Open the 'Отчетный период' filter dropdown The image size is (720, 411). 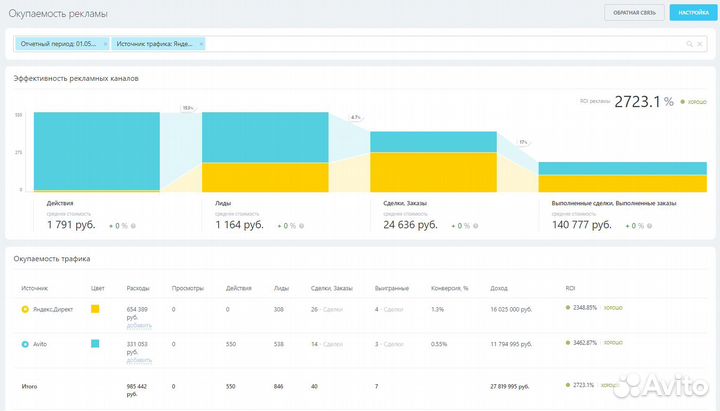click(58, 44)
